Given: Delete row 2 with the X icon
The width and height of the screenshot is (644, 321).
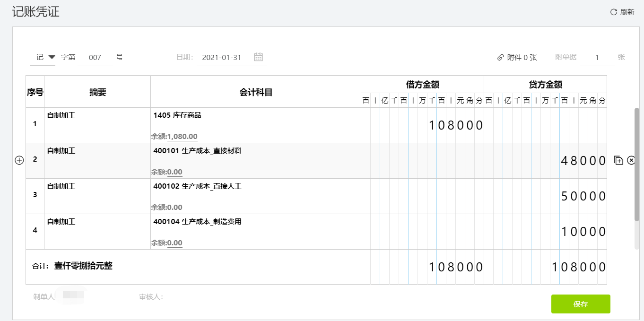Looking at the screenshot, I should [631, 160].
